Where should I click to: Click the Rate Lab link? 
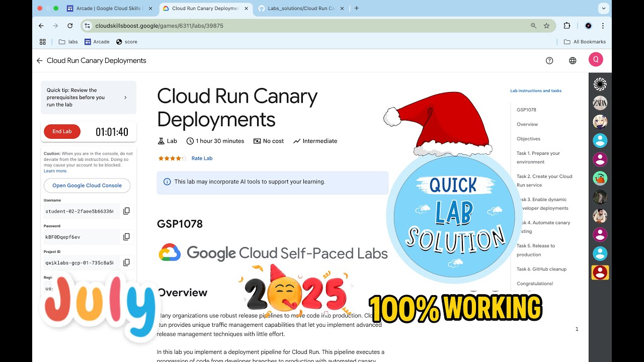coord(202,158)
